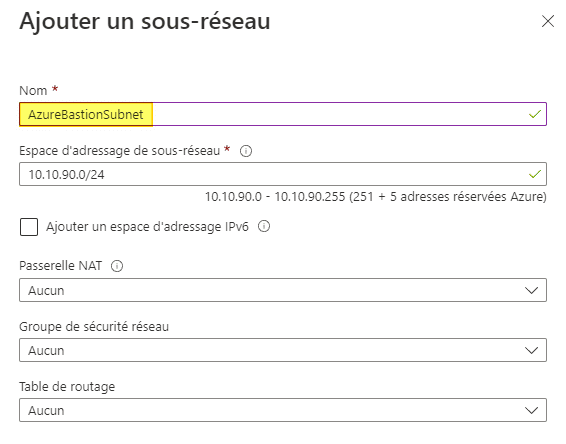Click the 10.10.90.0 - 10.10.90.255 range text

(x=375, y=197)
